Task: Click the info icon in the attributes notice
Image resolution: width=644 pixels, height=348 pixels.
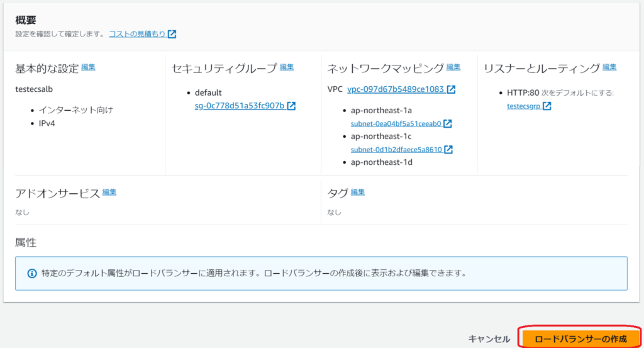Action: [x=31, y=274]
